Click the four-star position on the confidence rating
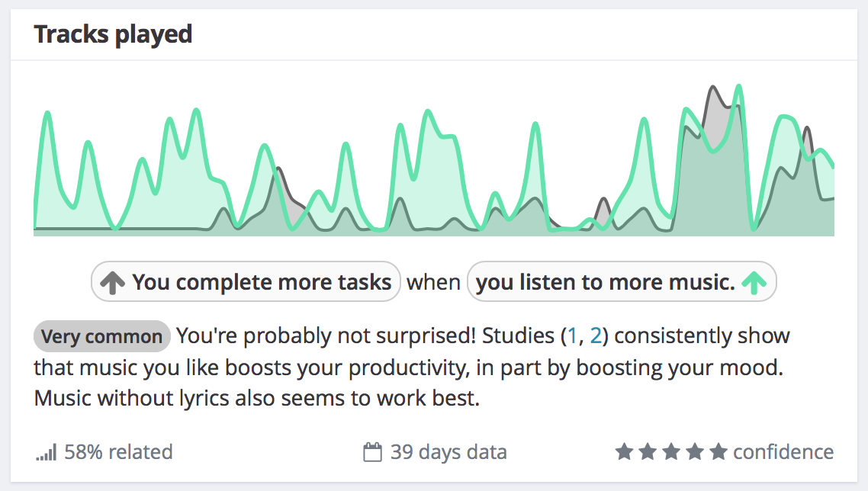Screen dimensions: 868x491 click(696, 451)
